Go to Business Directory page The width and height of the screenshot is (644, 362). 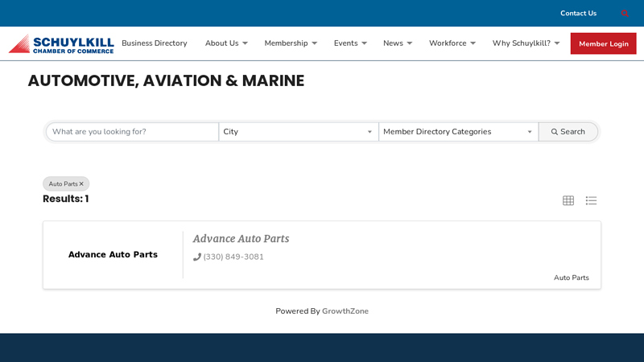pos(155,43)
